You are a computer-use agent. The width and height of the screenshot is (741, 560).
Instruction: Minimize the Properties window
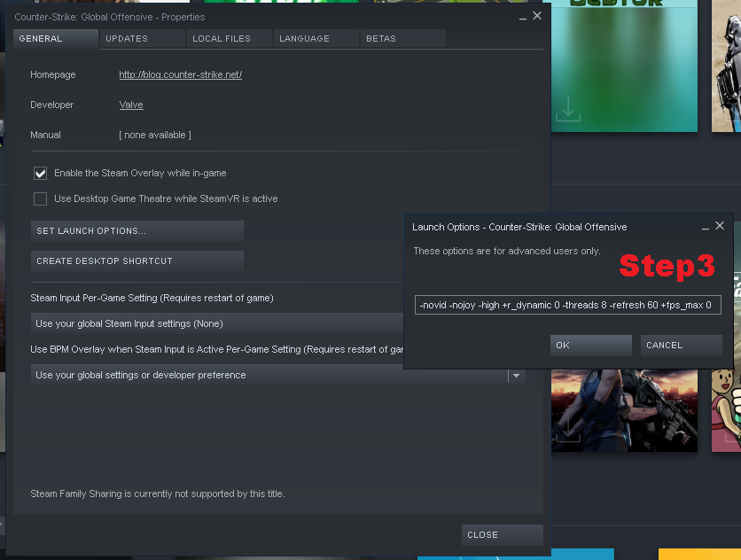(523, 18)
